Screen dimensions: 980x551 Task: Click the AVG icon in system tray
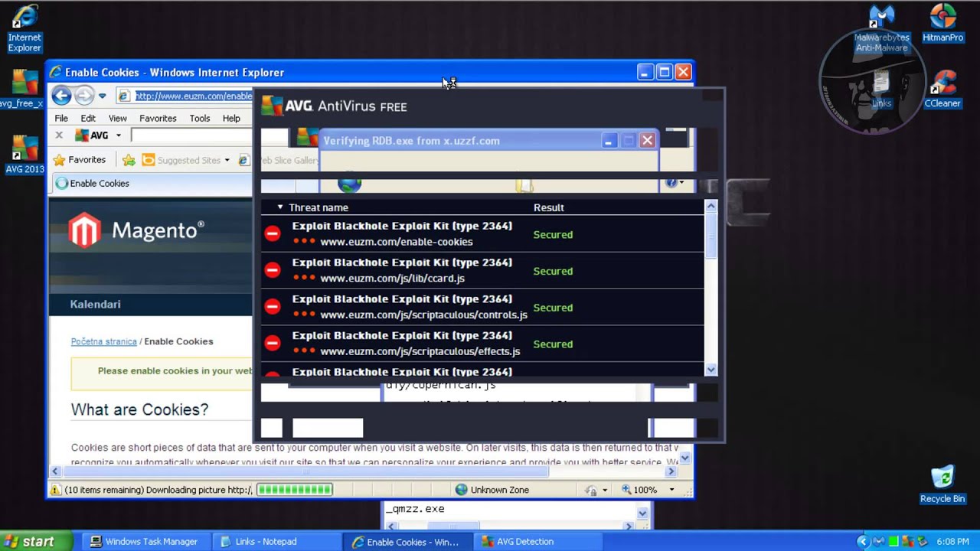(906, 542)
